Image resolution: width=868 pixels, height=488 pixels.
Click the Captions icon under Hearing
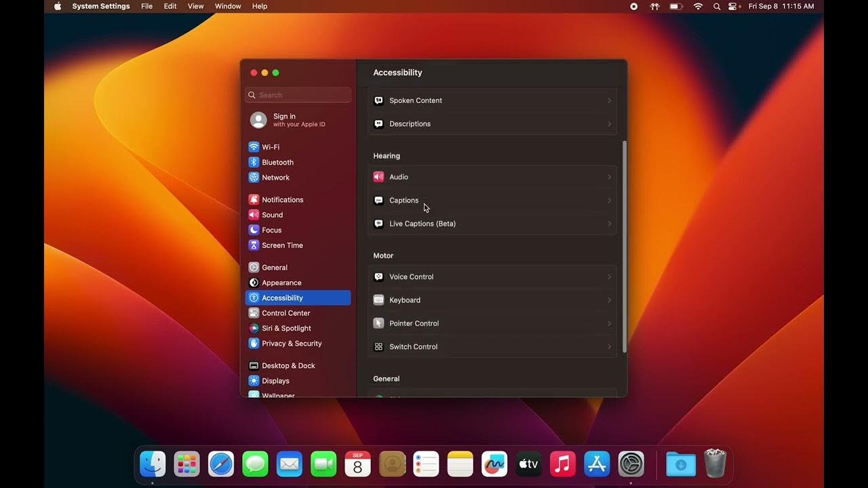[378, 201]
